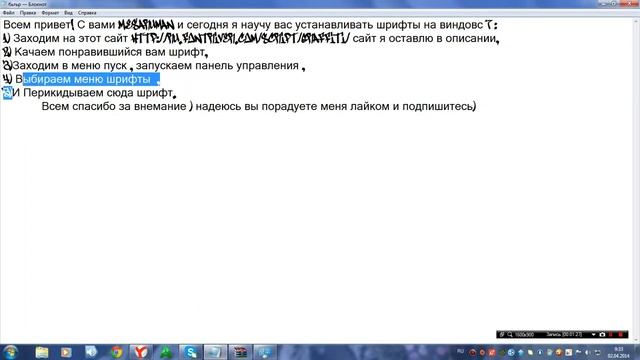Click the system clock showing 9:33
The image size is (640, 360).
point(619,352)
